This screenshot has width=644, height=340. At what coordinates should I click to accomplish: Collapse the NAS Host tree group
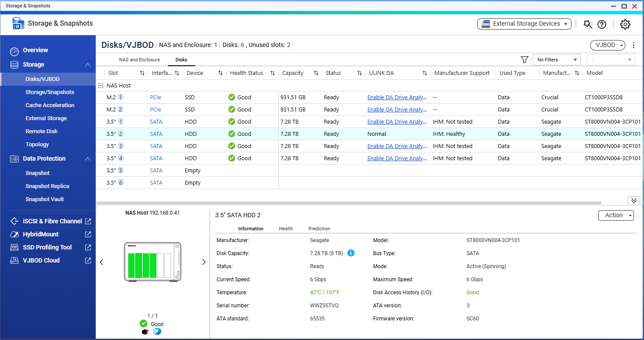101,86
